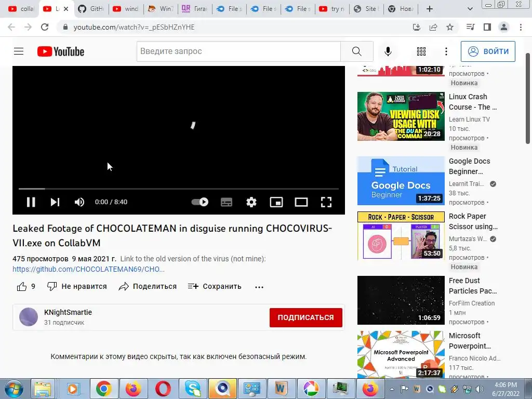Screen dimensions: 532x399
Task: Open the Chrome profile avatar
Action: 504,27
